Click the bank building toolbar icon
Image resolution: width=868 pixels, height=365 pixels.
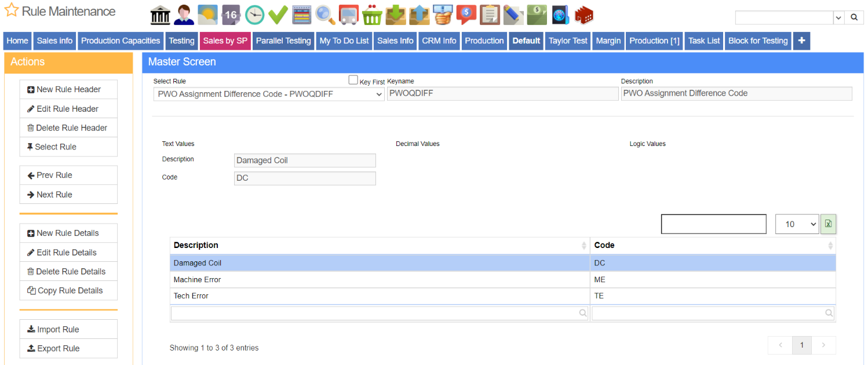click(x=161, y=15)
